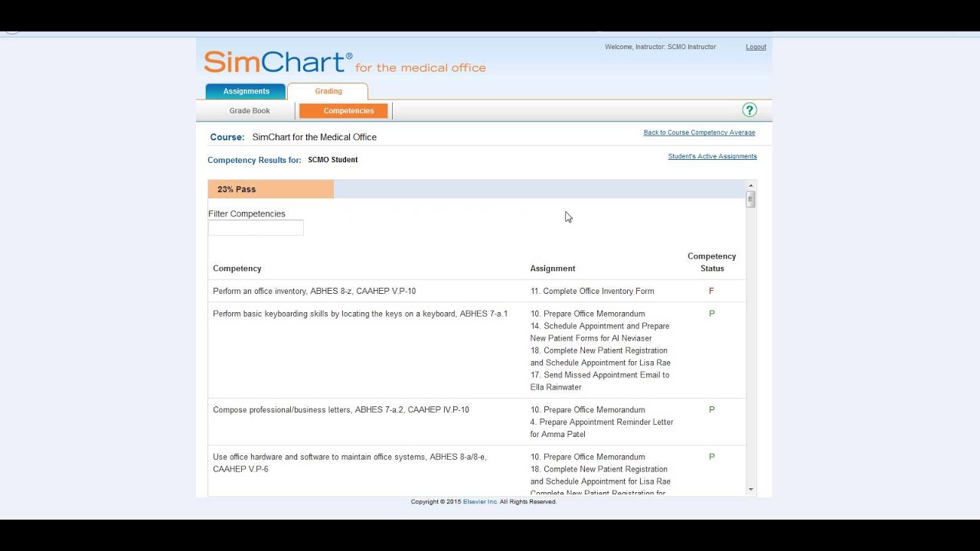Click the Assignment column header
The height and width of the screenshot is (551, 980).
pyautogui.click(x=553, y=269)
